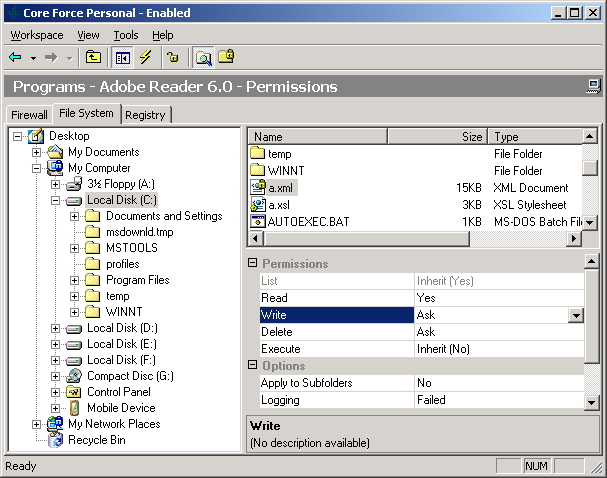Click the Recycle Bin icon in tree
The width and height of the screenshot is (607, 478).
(56, 440)
